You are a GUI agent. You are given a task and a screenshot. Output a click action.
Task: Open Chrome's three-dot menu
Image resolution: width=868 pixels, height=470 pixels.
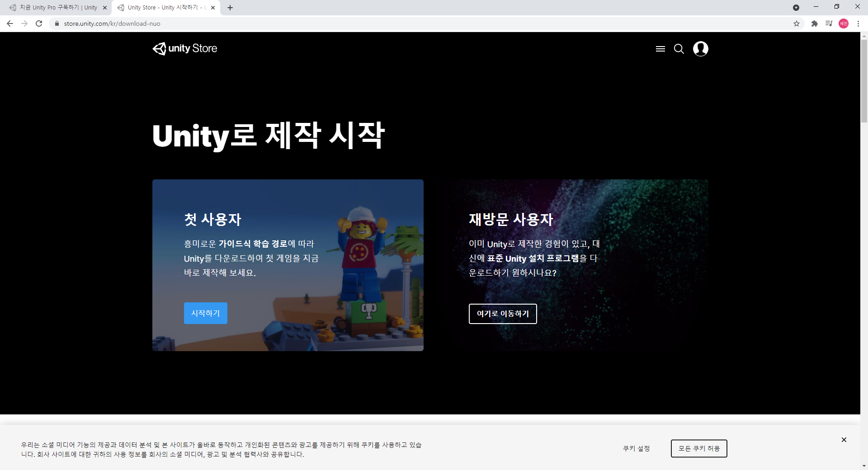pos(858,23)
